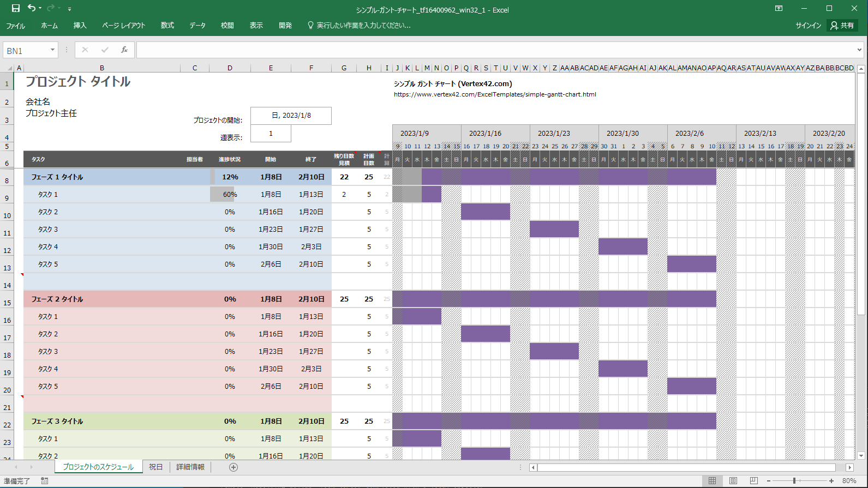
Task: Open the 挿入 ribbon tab
Action: click(80, 26)
